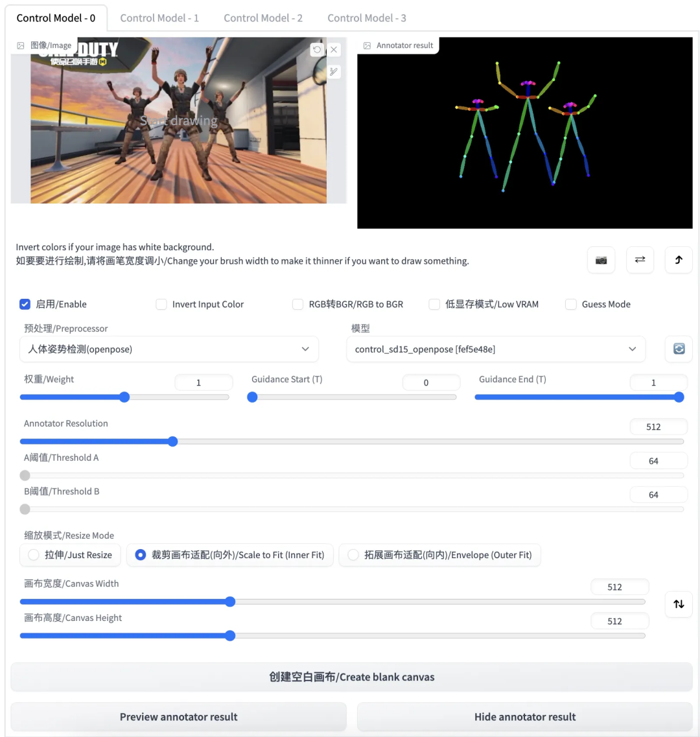Click Preview annotator result button
The width and height of the screenshot is (700, 737).
(x=179, y=717)
